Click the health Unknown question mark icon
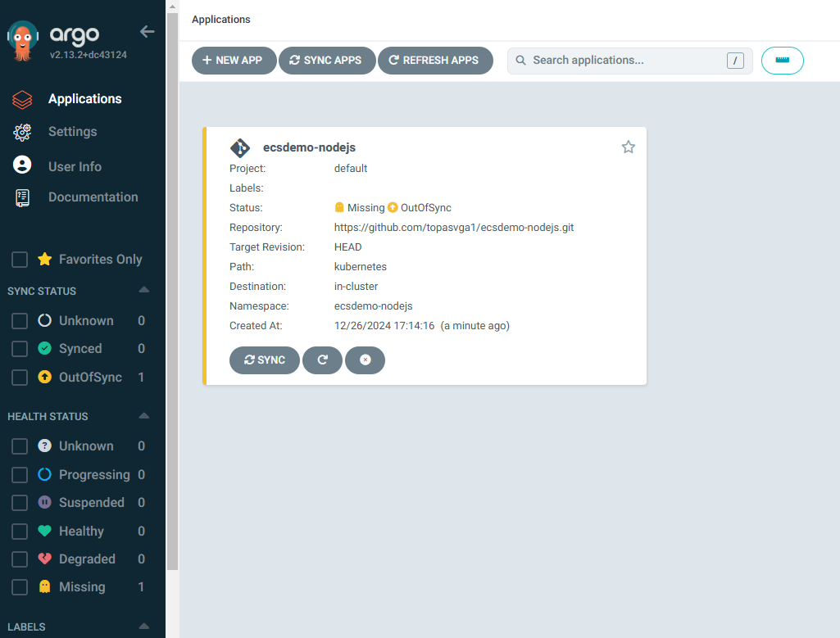This screenshot has height=638, width=840. tap(45, 446)
